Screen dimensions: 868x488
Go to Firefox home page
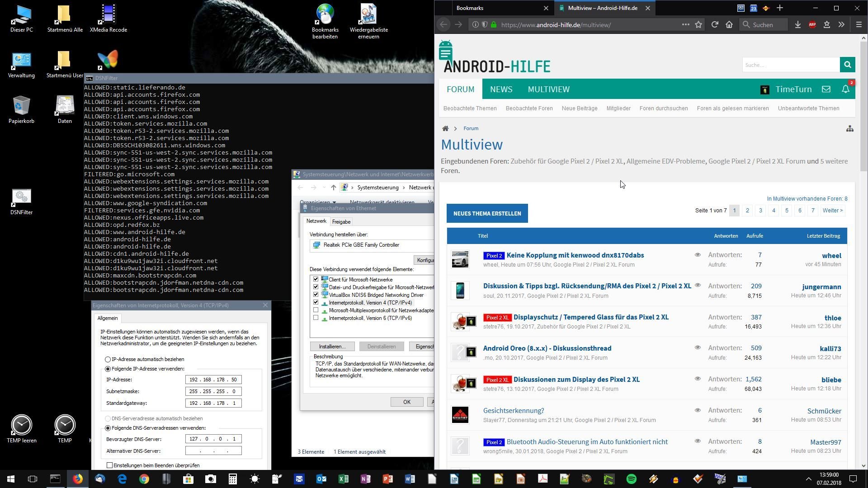coord(729,25)
